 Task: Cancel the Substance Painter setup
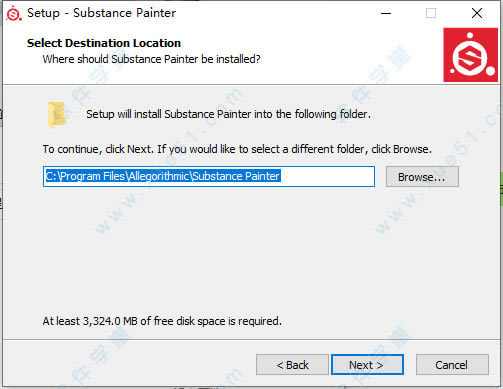point(452,365)
